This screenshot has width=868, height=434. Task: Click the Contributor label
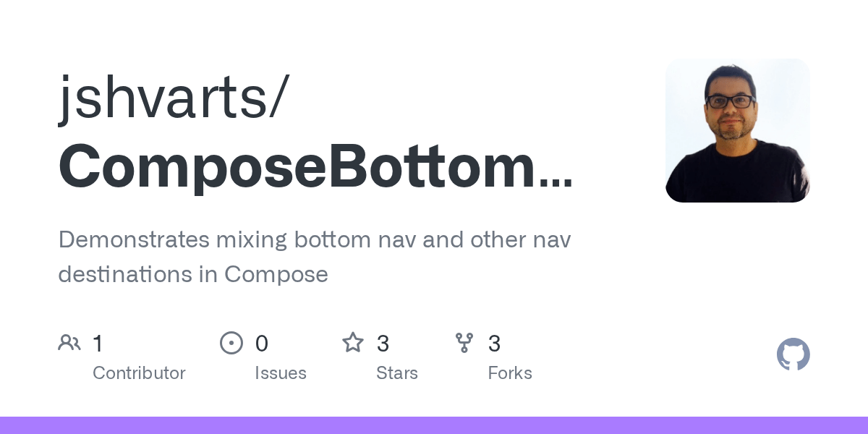tap(139, 373)
